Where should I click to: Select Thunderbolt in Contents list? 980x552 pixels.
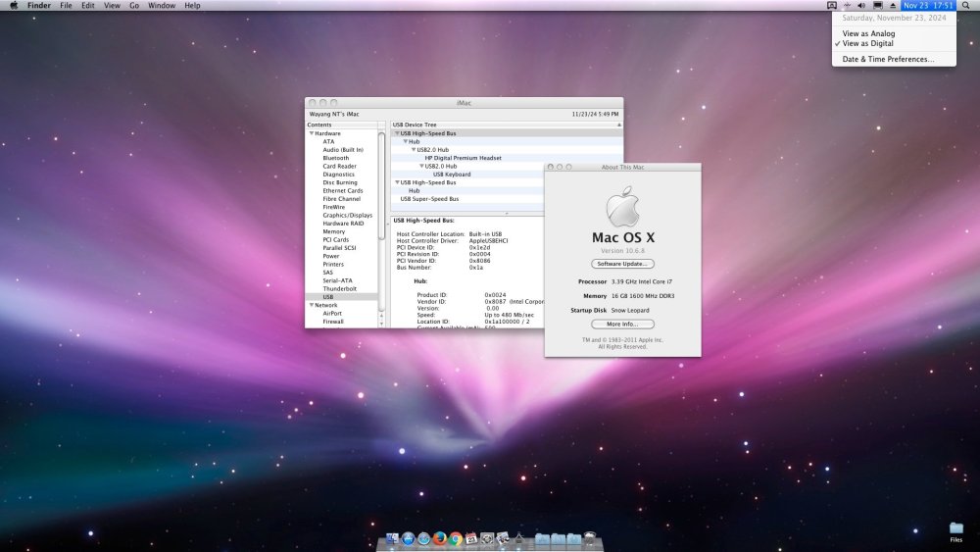pos(339,289)
